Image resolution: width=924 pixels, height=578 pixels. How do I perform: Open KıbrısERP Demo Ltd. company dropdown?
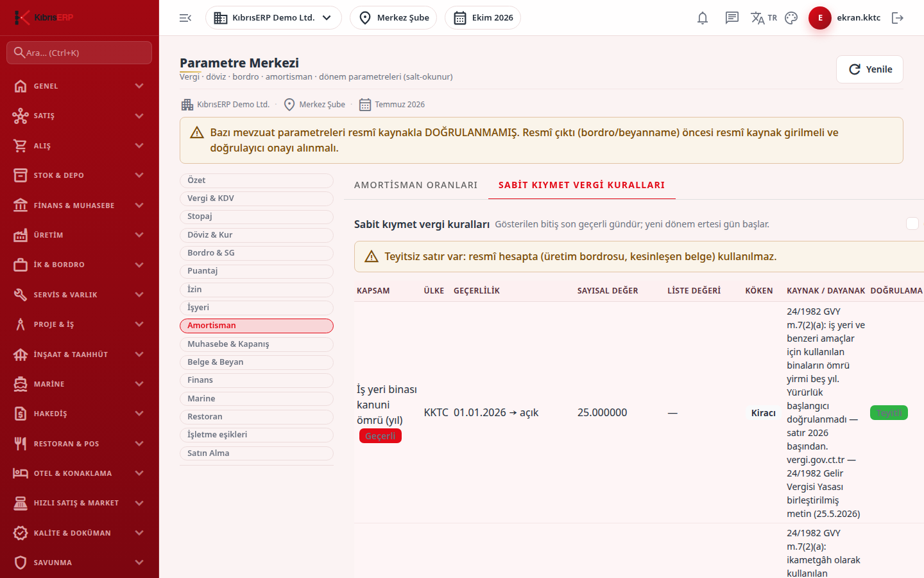pyautogui.click(x=273, y=18)
